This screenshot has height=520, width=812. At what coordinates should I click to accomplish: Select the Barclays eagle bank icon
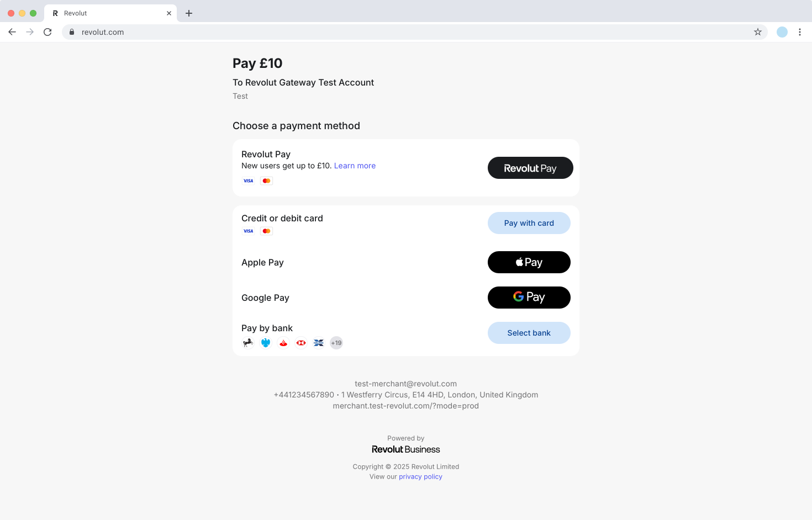266,342
